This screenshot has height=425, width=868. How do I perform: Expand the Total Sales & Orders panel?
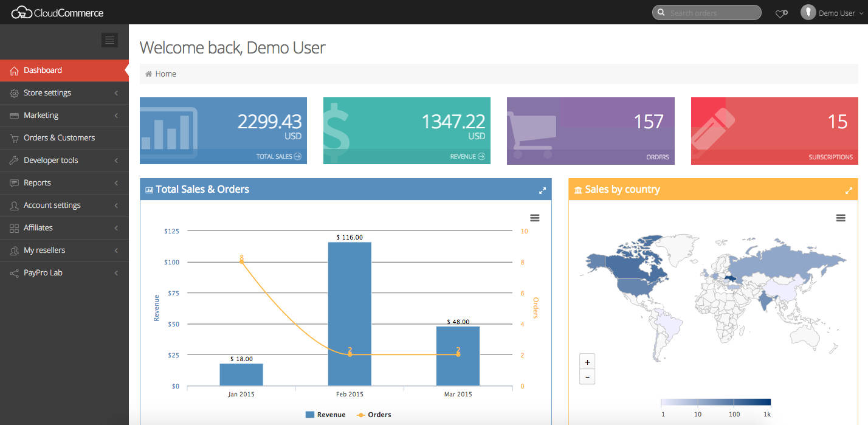click(542, 190)
